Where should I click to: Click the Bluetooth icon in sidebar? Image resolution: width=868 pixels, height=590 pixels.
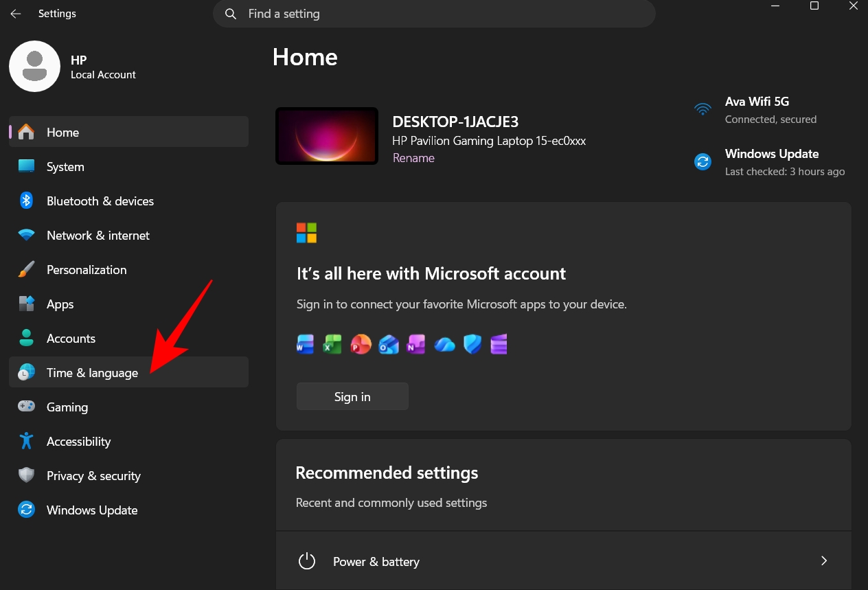[x=26, y=201]
